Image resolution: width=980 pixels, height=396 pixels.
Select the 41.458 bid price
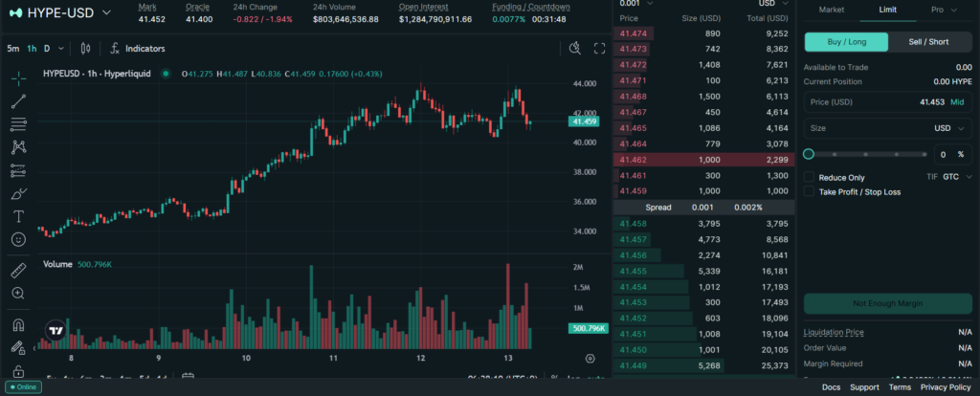click(634, 224)
